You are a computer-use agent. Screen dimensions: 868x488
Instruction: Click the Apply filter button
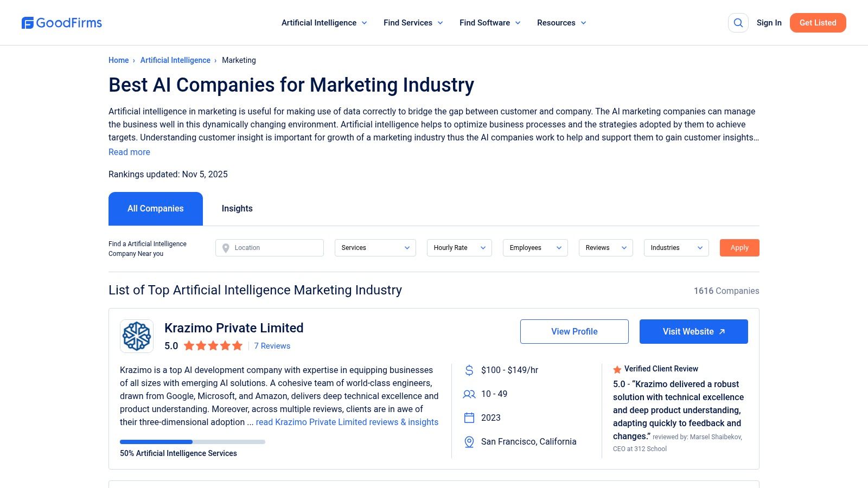coord(739,248)
